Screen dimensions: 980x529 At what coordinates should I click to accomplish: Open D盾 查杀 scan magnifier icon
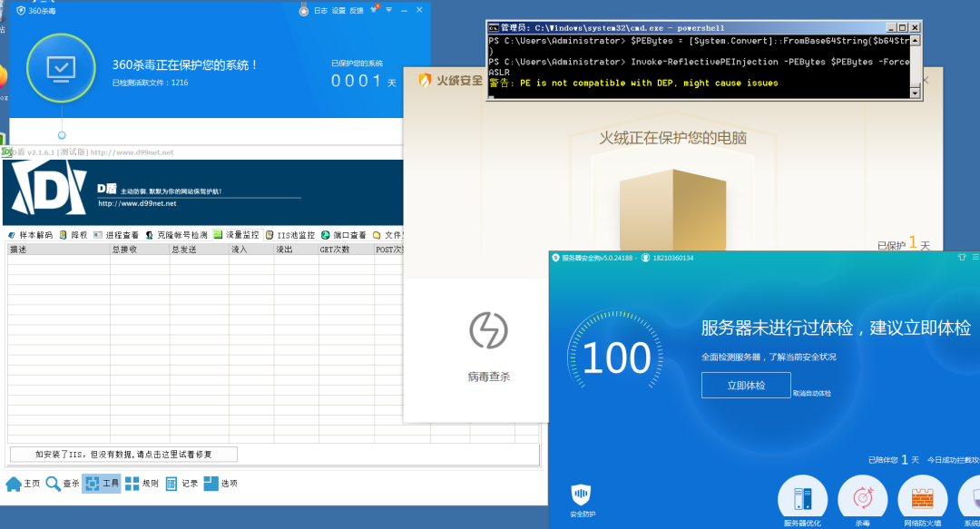[x=54, y=484]
